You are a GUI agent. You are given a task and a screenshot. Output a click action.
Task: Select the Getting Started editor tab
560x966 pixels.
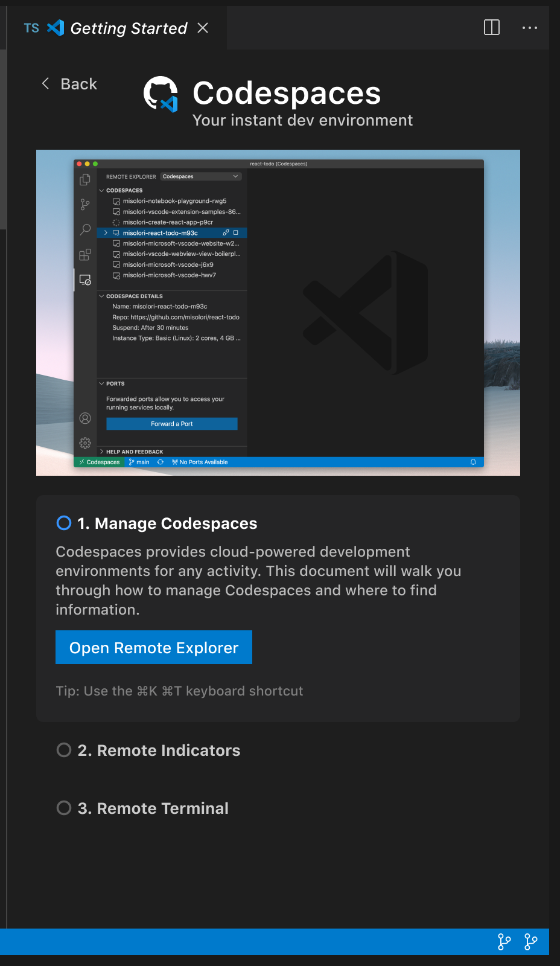(x=116, y=28)
